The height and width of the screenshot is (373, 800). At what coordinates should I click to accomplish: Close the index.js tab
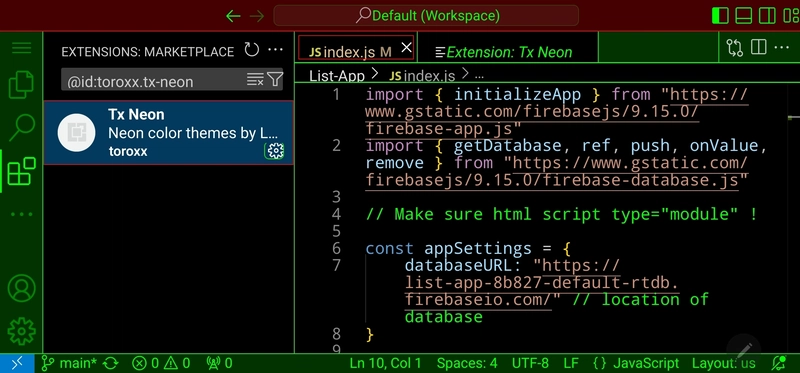(x=406, y=48)
